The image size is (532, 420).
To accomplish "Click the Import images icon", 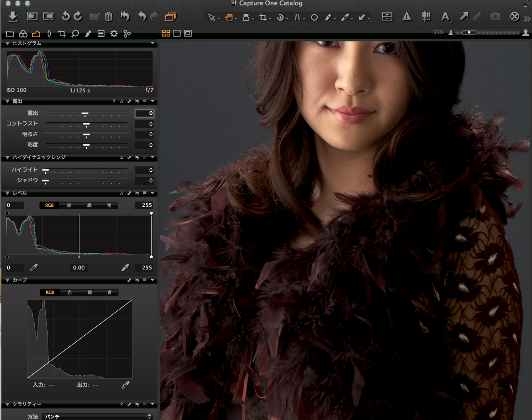I will 13,17.
